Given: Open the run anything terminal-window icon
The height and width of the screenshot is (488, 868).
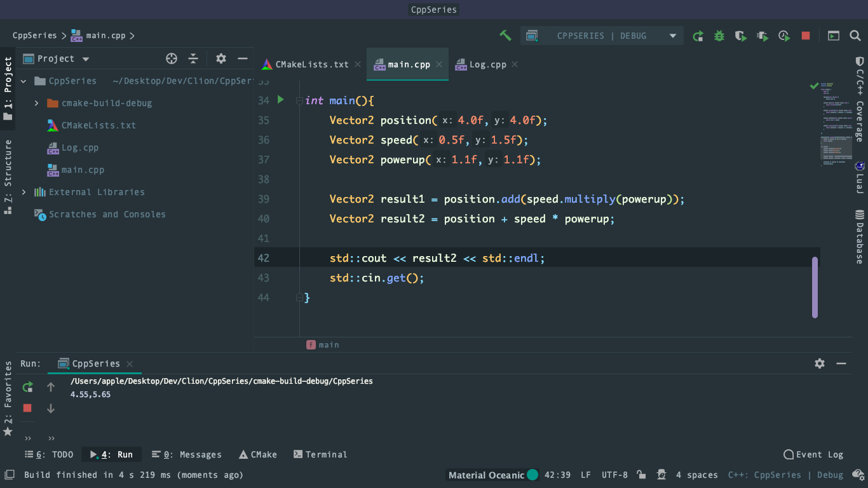Looking at the screenshot, I should (833, 36).
